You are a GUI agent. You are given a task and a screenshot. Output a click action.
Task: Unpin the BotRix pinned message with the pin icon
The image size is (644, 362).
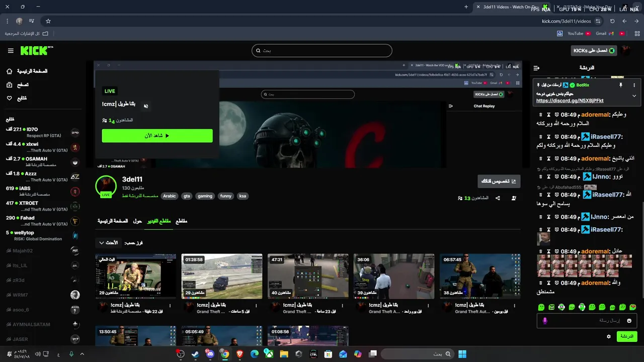(x=621, y=85)
